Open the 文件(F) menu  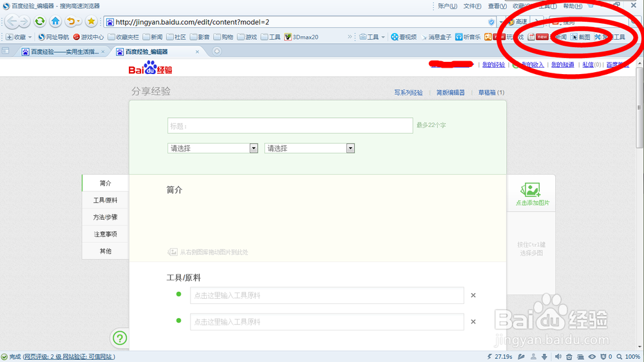coord(472,6)
